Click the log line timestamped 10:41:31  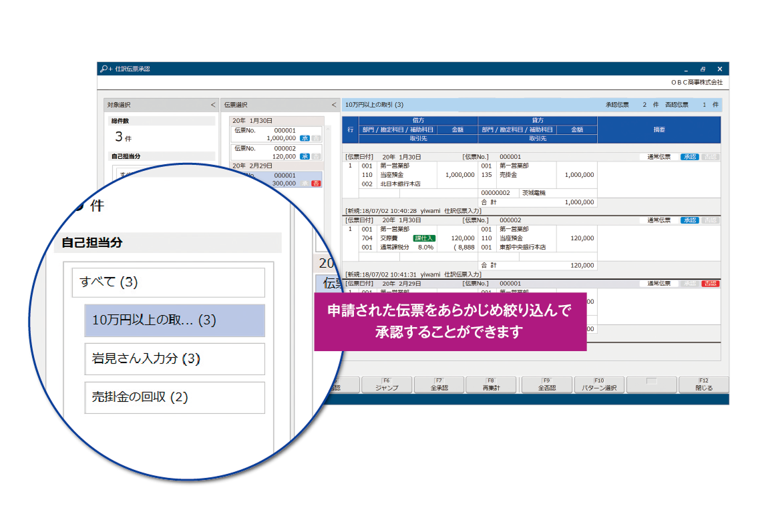click(x=413, y=274)
